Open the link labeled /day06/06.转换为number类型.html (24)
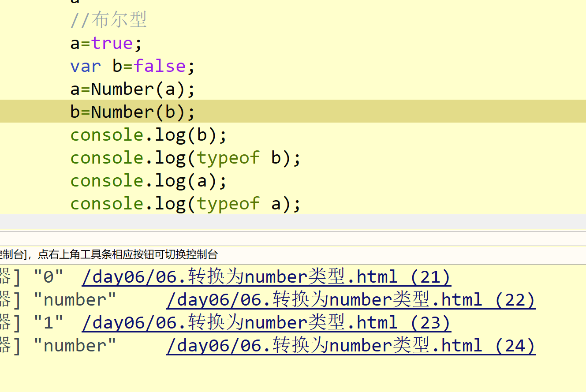The width and height of the screenshot is (586, 392). (x=350, y=345)
